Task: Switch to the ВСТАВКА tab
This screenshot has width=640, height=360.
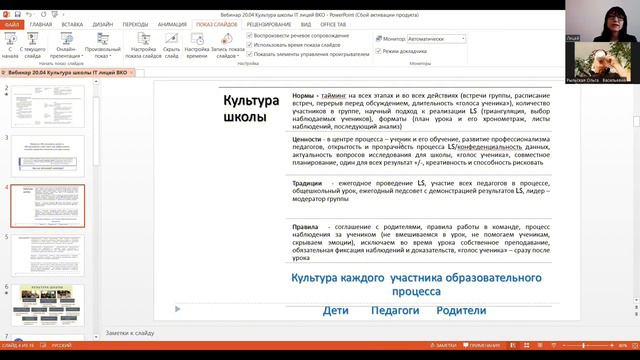Action: [x=72, y=25]
